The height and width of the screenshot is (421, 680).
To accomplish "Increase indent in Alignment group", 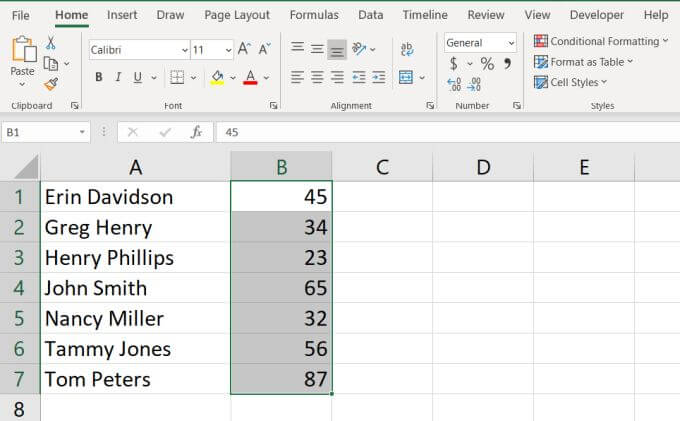I will click(379, 77).
